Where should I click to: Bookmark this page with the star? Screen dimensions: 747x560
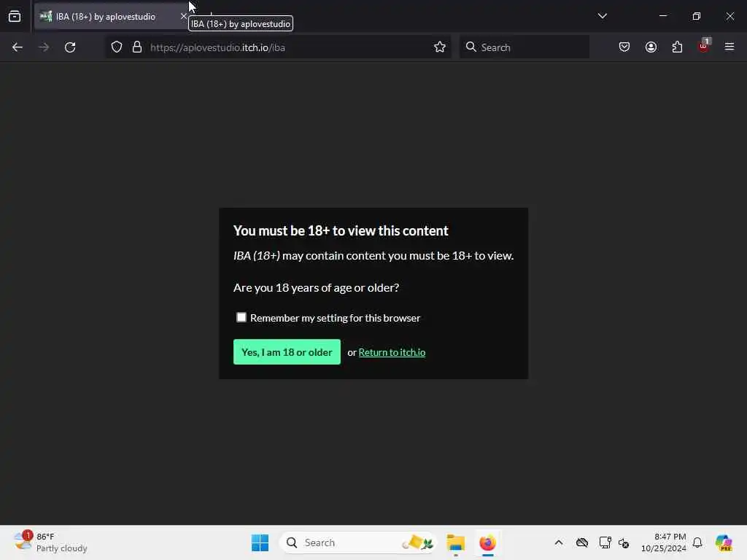click(440, 47)
